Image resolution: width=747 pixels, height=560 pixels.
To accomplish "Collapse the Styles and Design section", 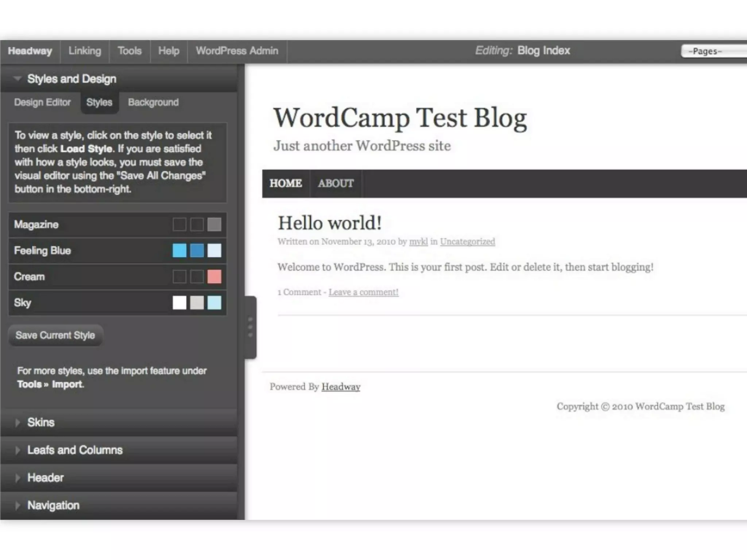I will point(71,79).
